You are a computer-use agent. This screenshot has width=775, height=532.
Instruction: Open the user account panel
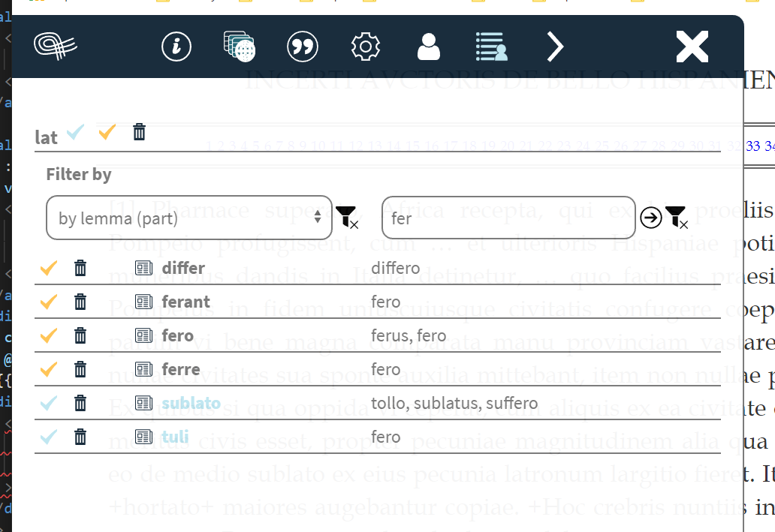tap(428, 47)
